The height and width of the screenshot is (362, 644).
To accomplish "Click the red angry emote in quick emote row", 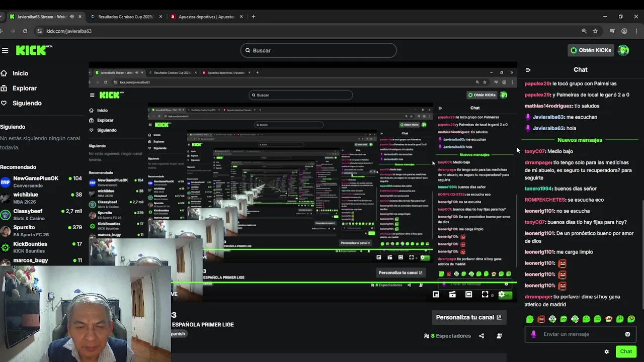I will point(541,319).
